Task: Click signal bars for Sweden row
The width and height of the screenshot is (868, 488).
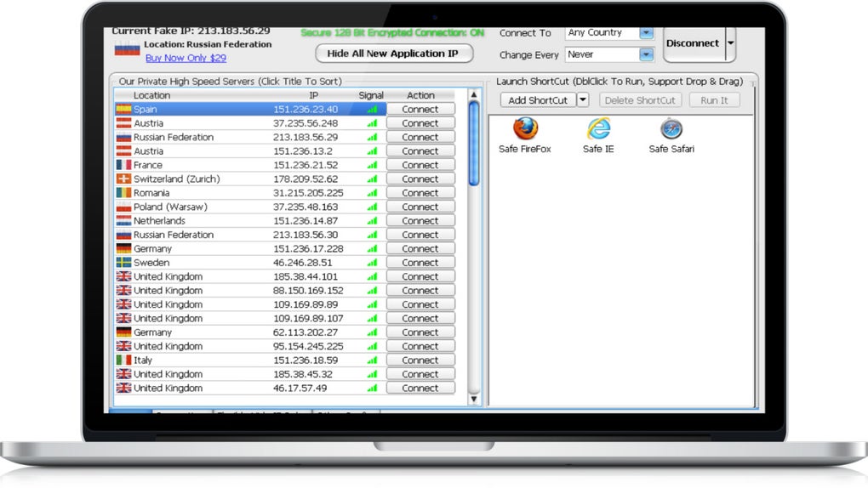Action: [x=372, y=262]
